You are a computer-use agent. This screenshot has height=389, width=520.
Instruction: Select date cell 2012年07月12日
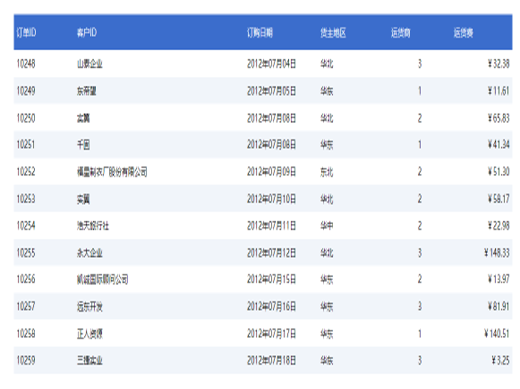pyautogui.click(x=271, y=253)
